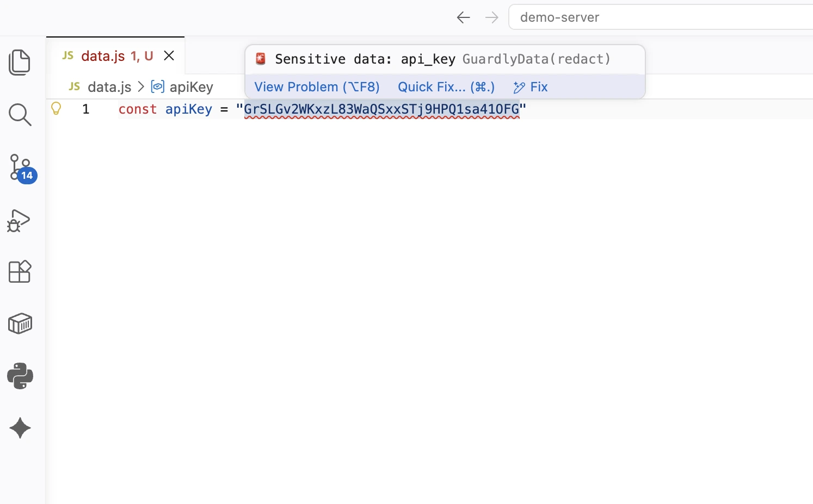Click the container box icon in activity bar
This screenshot has height=504, width=813.
coord(20,323)
